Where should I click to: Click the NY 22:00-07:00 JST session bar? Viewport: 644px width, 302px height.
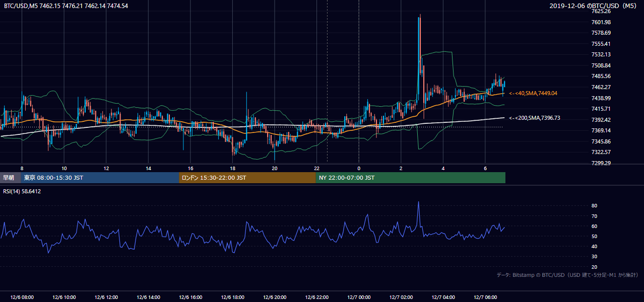(x=411, y=178)
